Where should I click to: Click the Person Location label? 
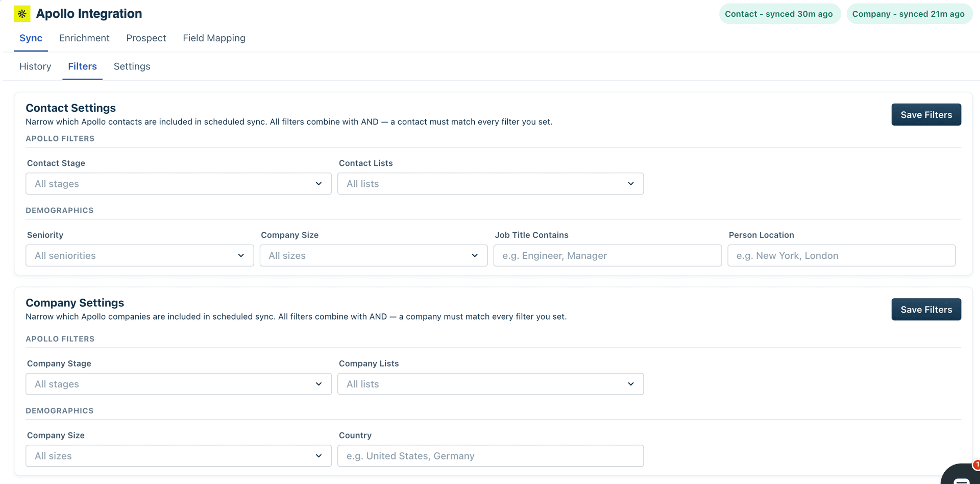[761, 235]
